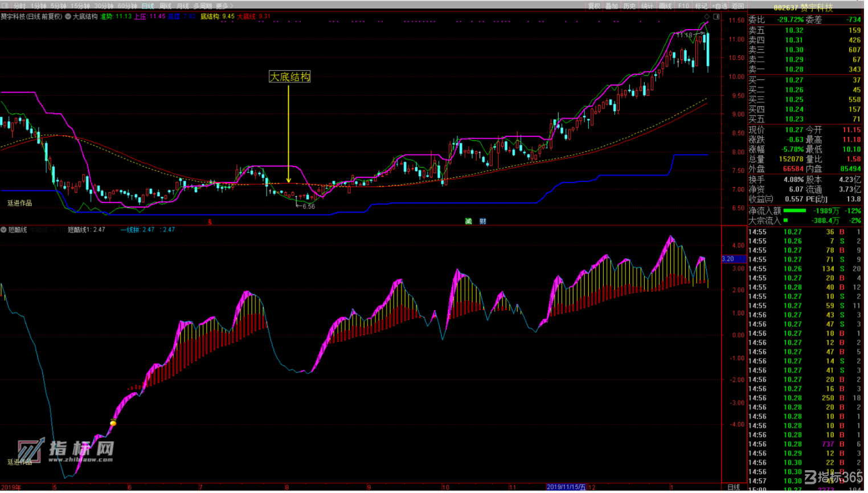Click the 大宗流入 value -388.4万
The height and width of the screenshot is (493, 868).
point(825,221)
